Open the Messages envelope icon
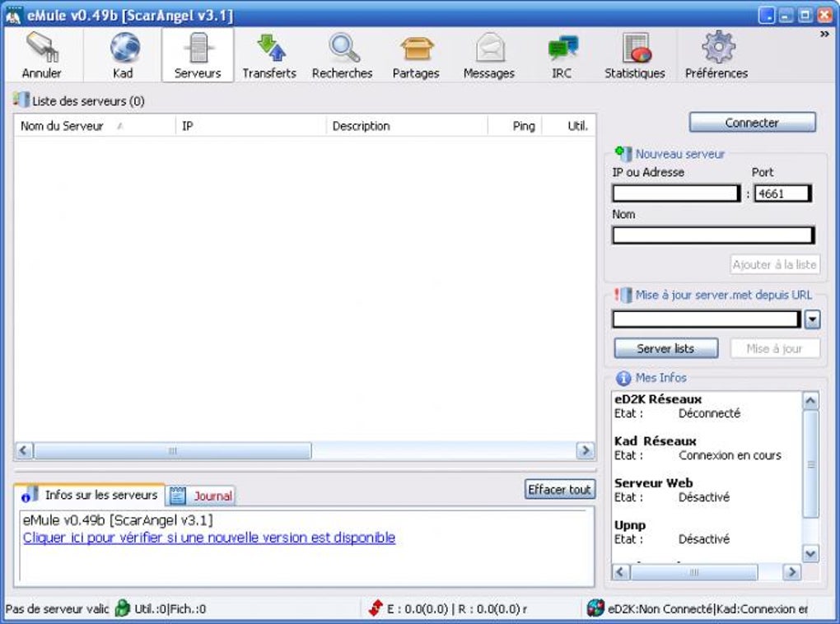Viewport: 840px width, 624px height. click(490, 48)
